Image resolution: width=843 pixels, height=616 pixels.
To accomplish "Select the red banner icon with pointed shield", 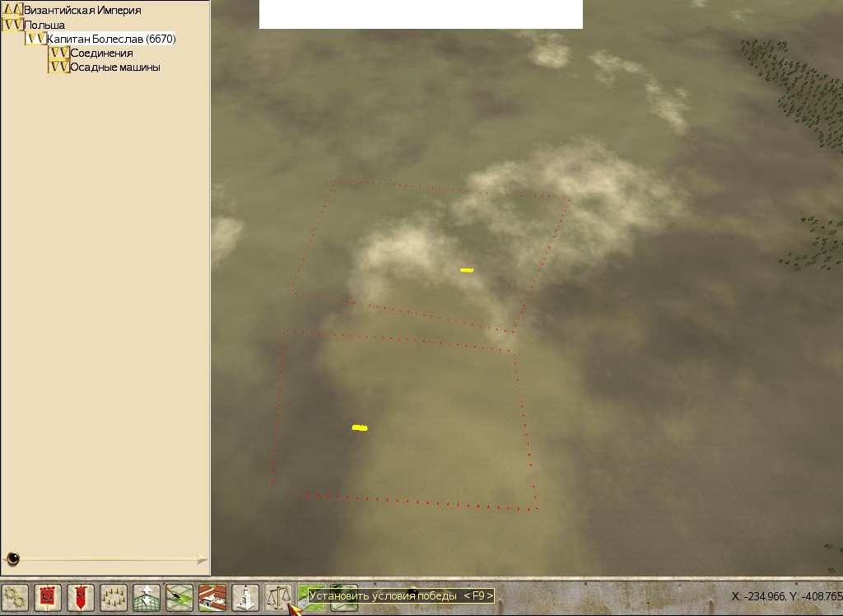I will pyautogui.click(x=81, y=596).
